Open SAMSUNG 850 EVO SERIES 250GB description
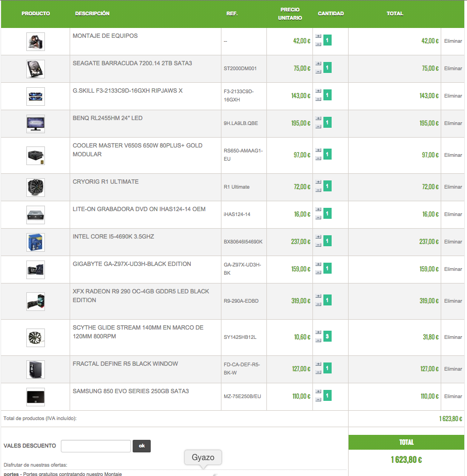Viewport: 467px width, 476px height. click(131, 391)
